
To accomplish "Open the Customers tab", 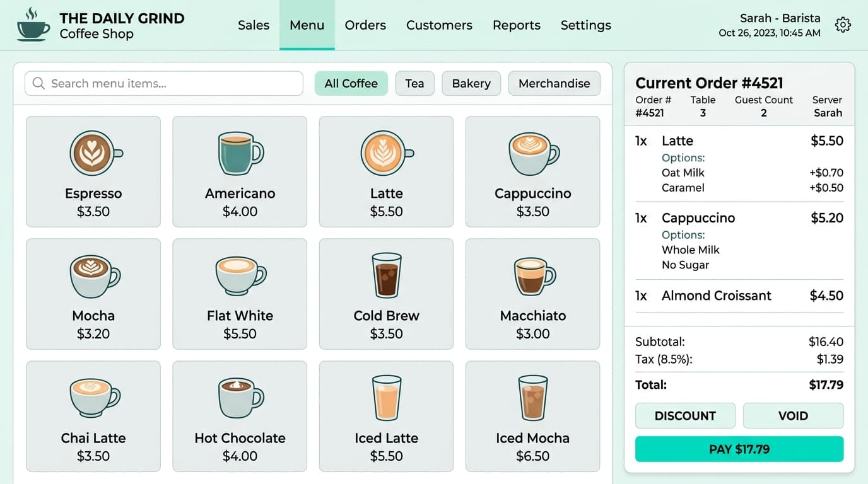I will [x=439, y=25].
